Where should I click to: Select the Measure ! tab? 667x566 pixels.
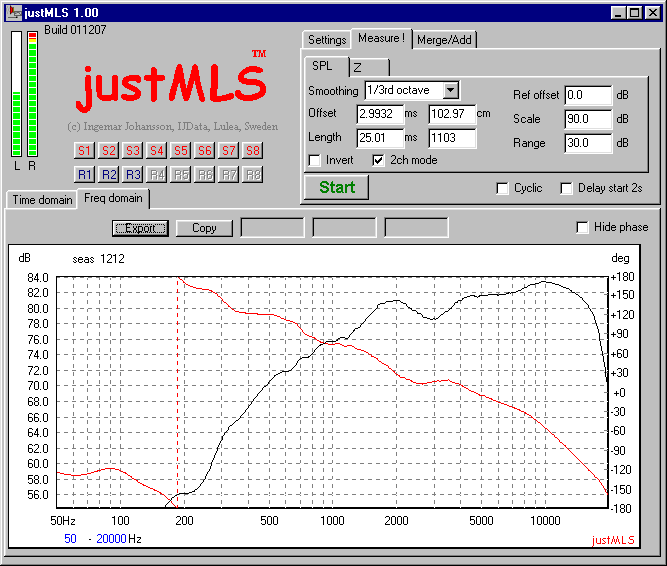381,38
